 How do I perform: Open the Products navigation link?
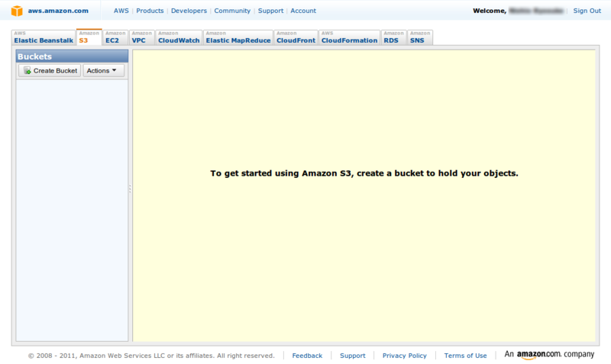[x=150, y=11]
